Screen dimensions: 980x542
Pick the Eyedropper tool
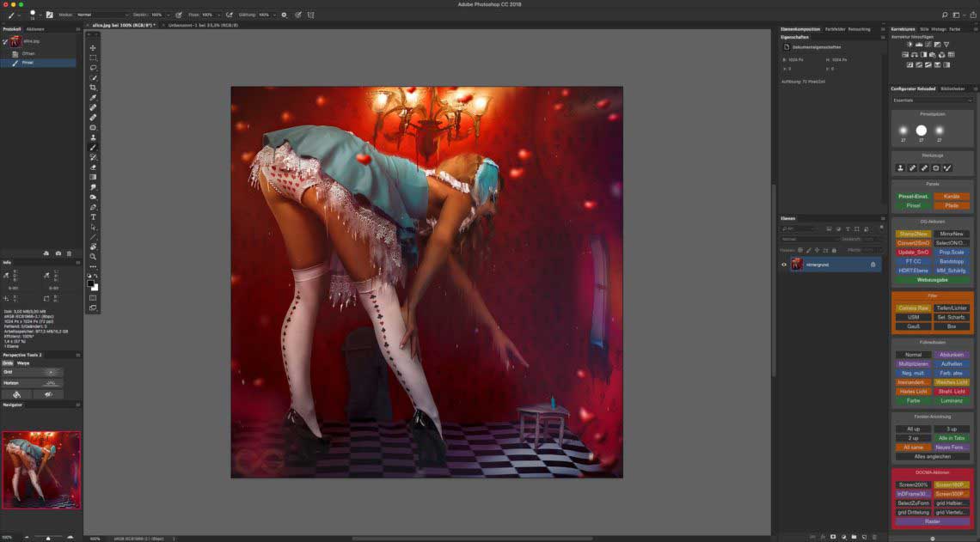click(x=93, y=98)
